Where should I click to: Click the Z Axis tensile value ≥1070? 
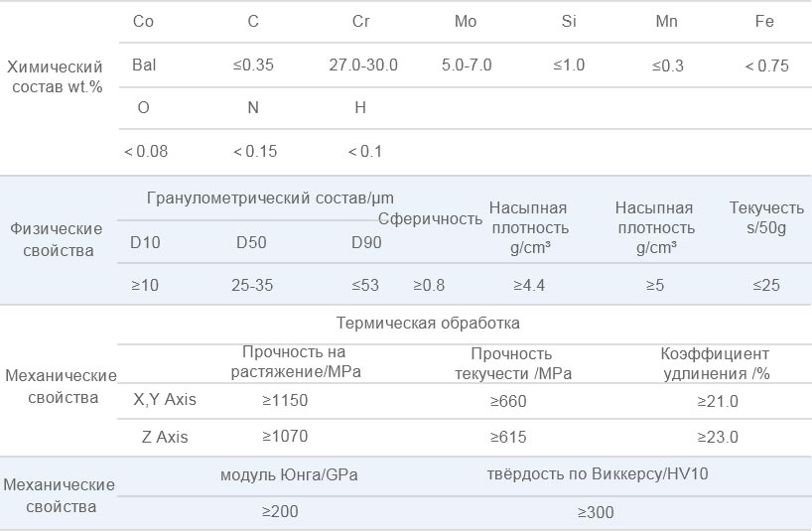285,437
